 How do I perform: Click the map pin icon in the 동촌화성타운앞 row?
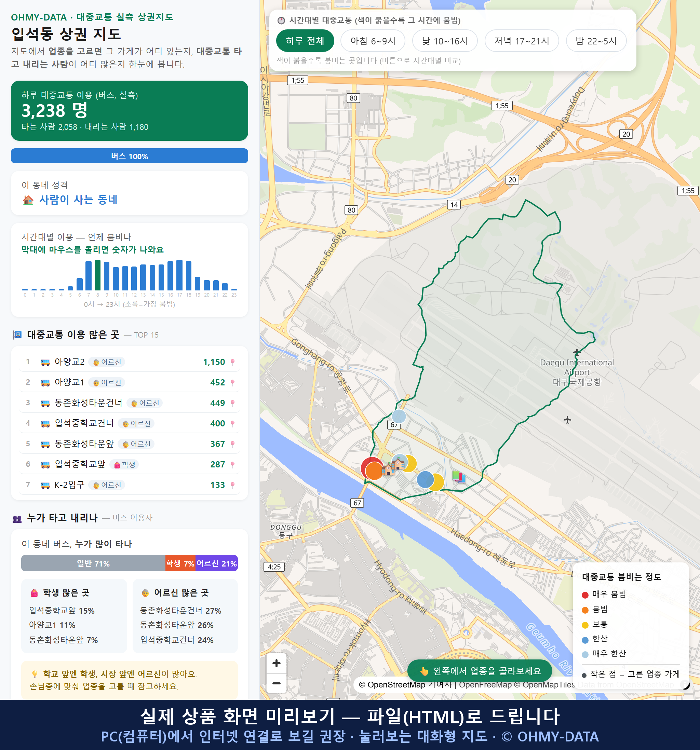(x=232, y=444)
